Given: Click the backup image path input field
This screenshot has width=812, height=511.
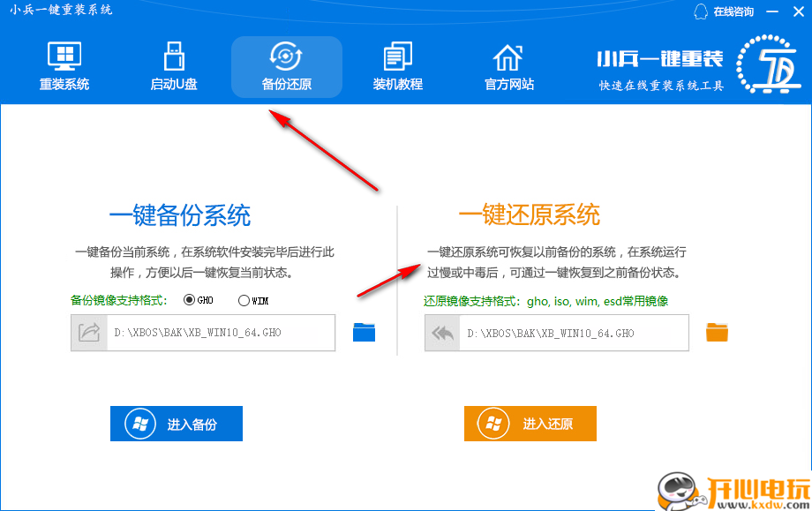Looking at the screenshot, I should pyautogui.click(x=221, y=333).
